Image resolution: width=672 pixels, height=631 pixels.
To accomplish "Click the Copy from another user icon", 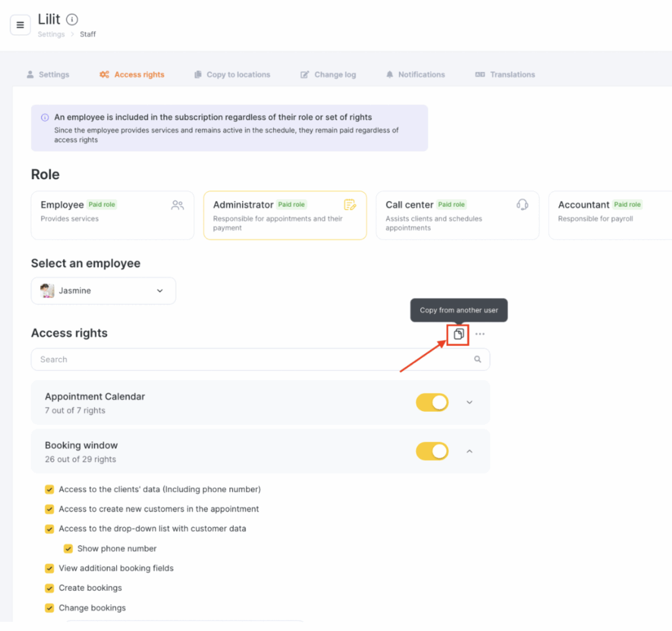I will (x=459, y=334).
